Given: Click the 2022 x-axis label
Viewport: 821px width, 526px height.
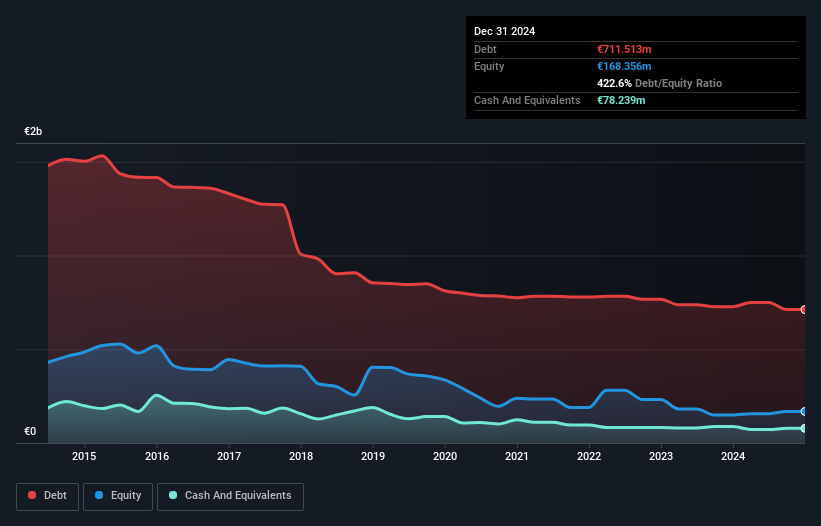Looking at the screenshot, I should (589, 456).
